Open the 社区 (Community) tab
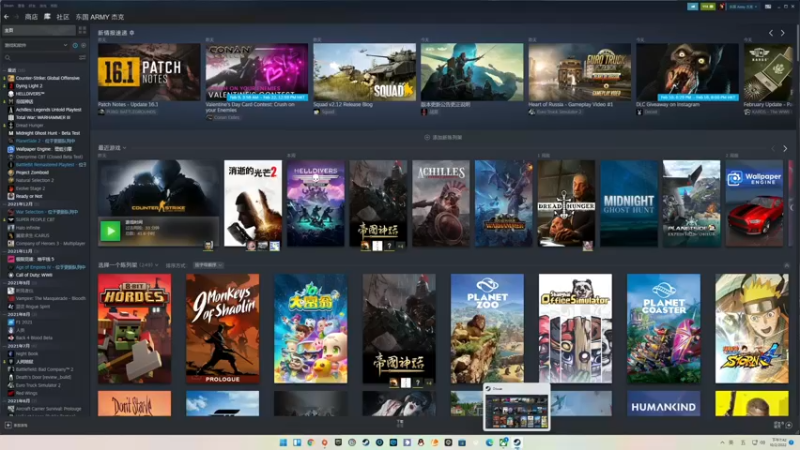The height and width of the screenshot is (450, 800). click(63, 17)
